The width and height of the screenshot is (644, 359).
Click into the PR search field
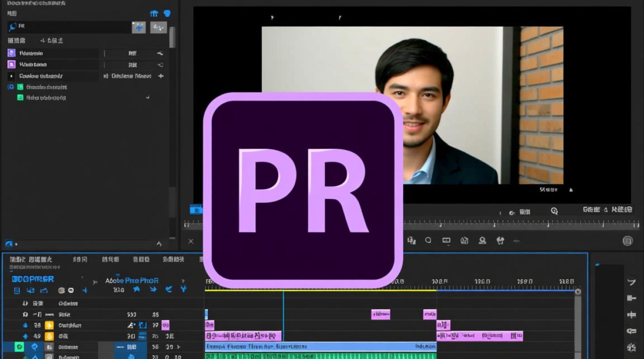tap(72, 27)
